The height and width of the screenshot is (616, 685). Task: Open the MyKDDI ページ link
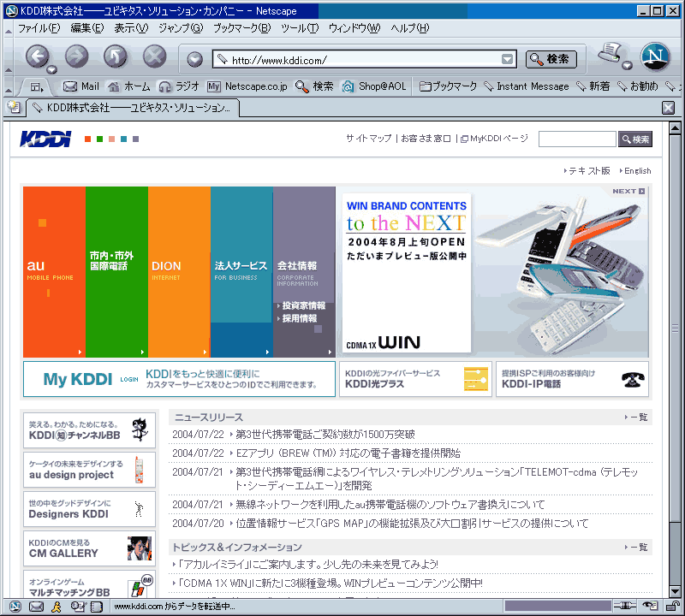[x=494, y=139]
